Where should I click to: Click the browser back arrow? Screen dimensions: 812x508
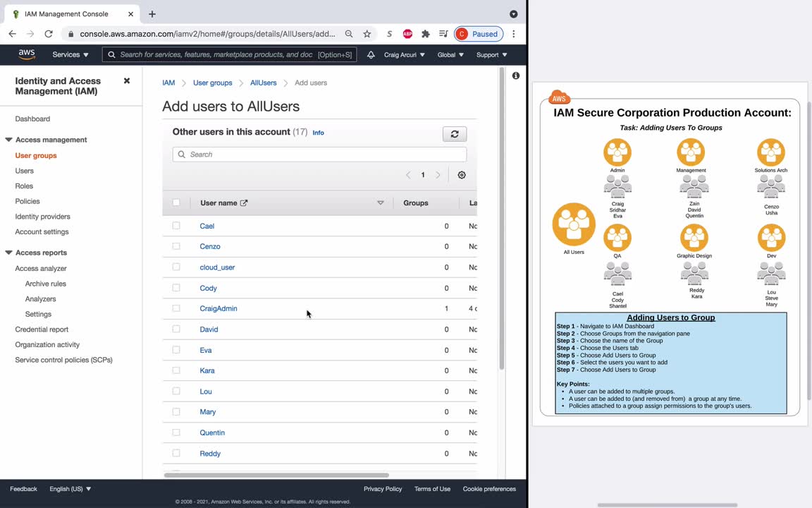(x=13, y=34)
